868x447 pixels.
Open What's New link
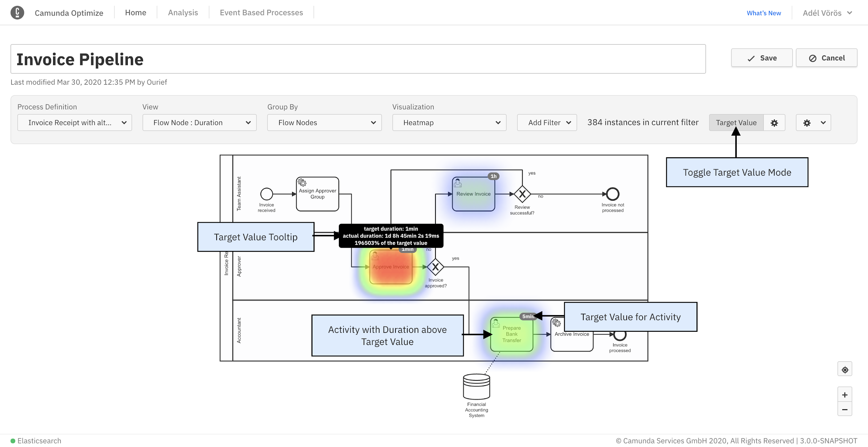click(x=763, y=13)
